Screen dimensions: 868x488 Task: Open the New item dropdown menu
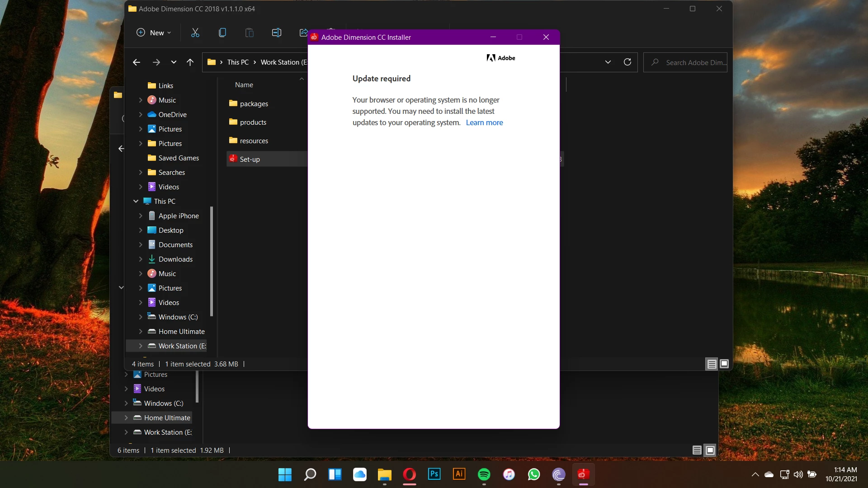[x=154, y=33]
